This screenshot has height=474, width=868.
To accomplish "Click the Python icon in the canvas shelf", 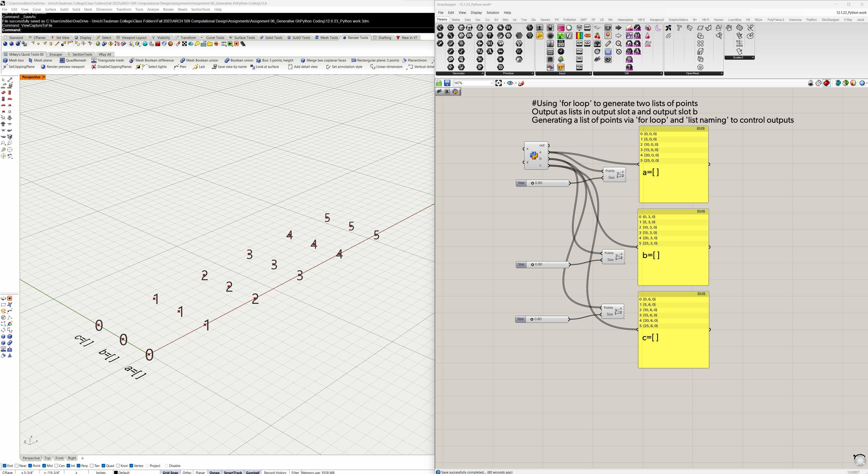I will 455,91.
